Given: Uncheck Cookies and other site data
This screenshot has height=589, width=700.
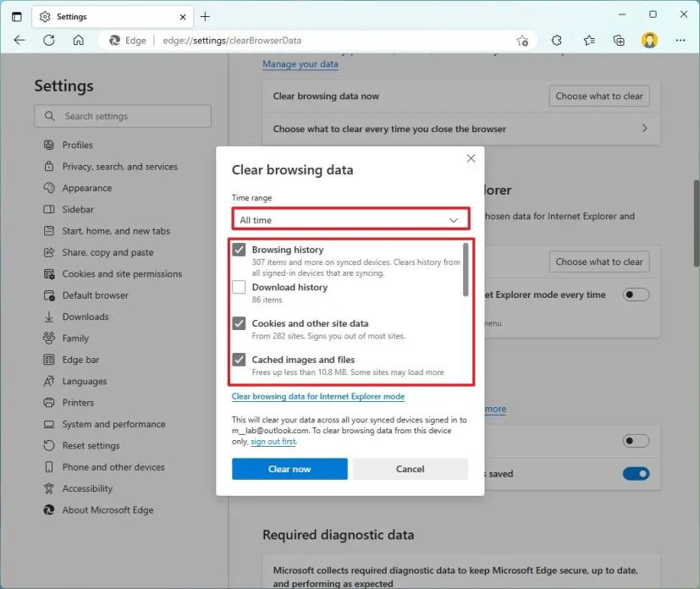Looking at the screenshot, I should [240, 323].
